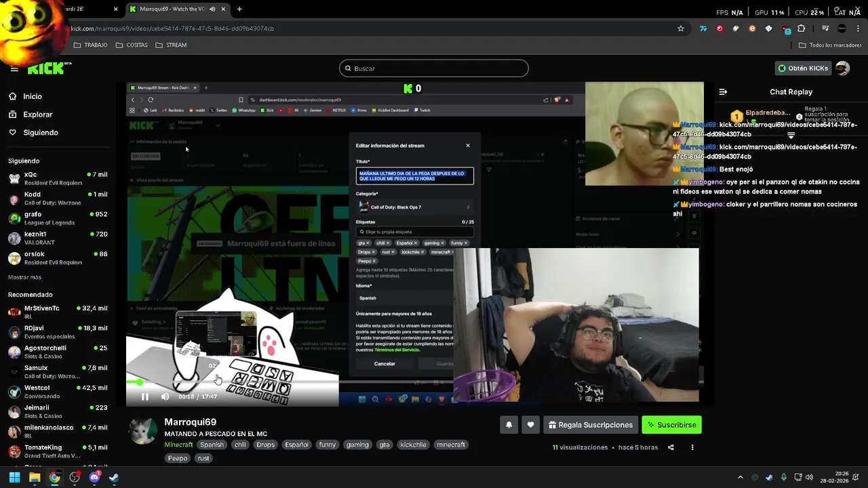This screenshot has width=868, height=488.
Task: Open xQc channel in Siguiendo list
Action: pos(58,178)
